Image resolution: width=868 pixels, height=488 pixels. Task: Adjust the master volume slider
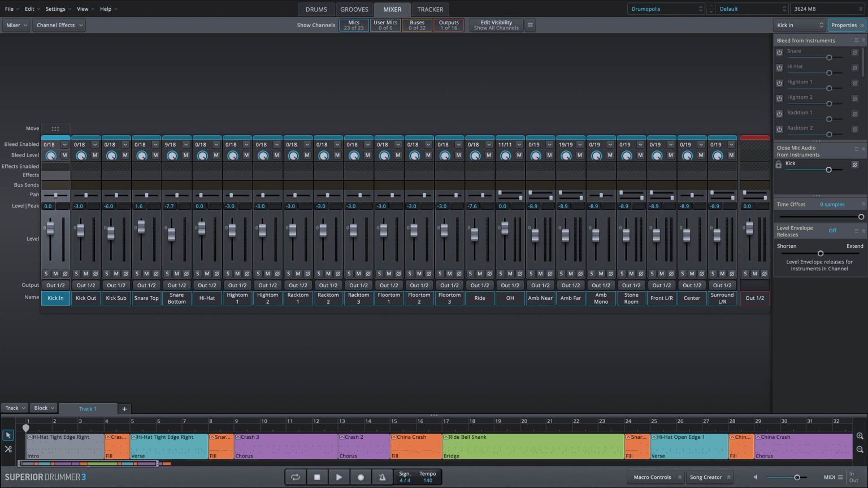pos(797,477)
